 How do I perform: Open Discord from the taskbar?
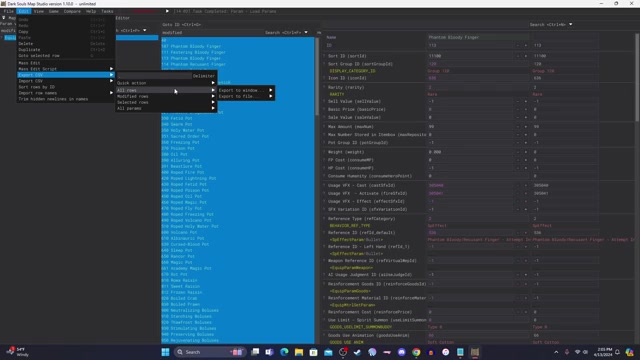pyautogui.click(x=402, y=352)
